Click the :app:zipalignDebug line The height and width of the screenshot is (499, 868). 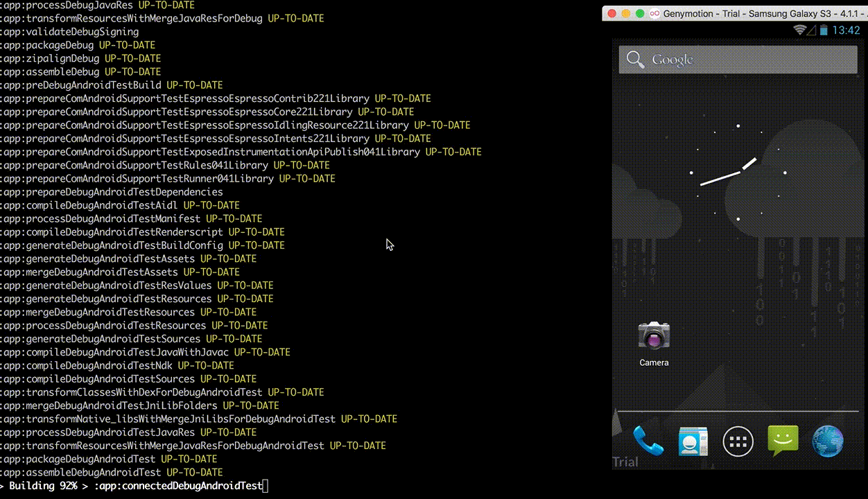80,58
